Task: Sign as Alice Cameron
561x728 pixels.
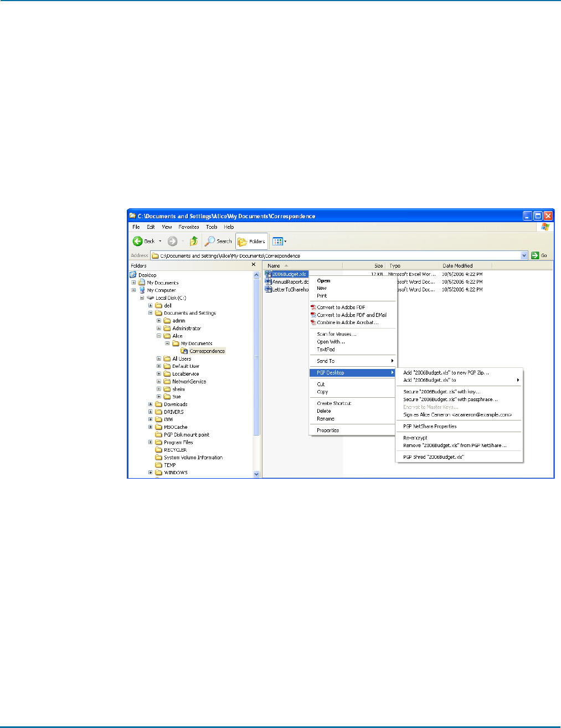Action: (460, 414)
